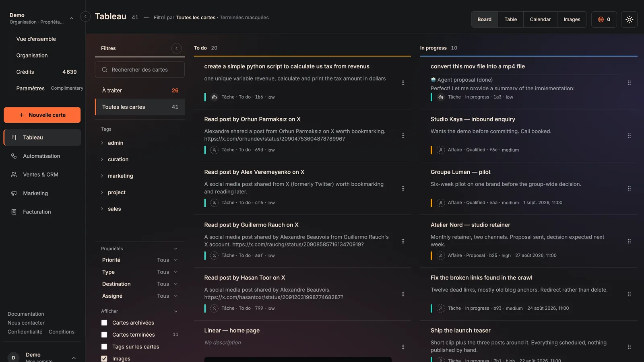Expand the marketing tag

102,176
